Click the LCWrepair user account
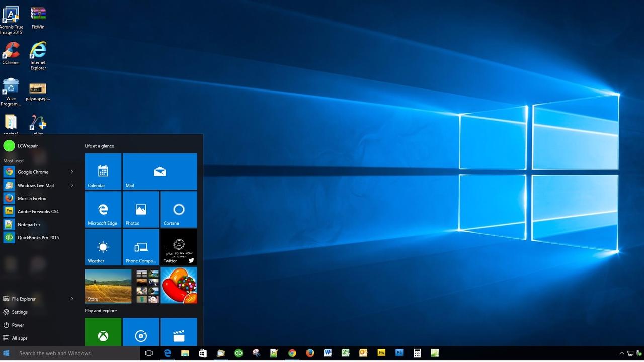Screen dimensions: 644x362 point(21,146)
